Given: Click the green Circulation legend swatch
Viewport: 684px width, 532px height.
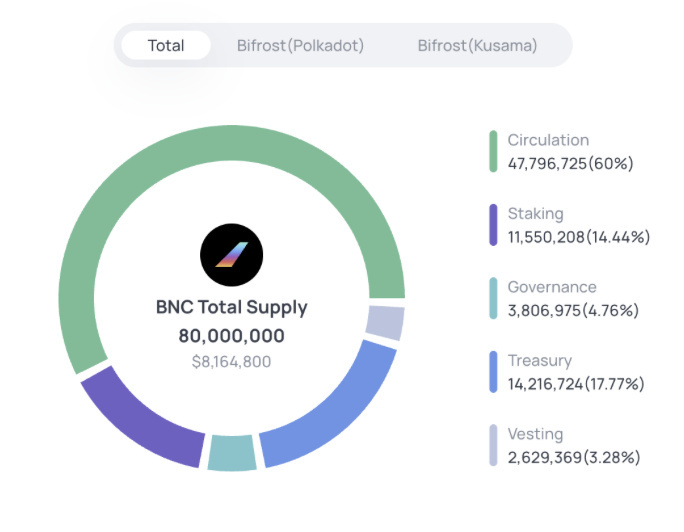Looking at the screenshot, I should click(493, 151).
